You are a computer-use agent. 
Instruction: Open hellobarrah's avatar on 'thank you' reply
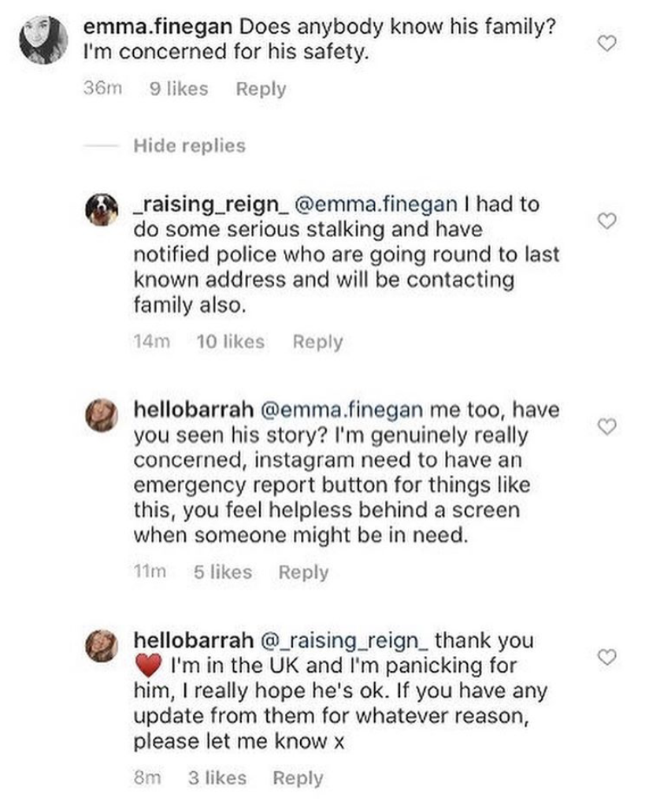(102, 646)
